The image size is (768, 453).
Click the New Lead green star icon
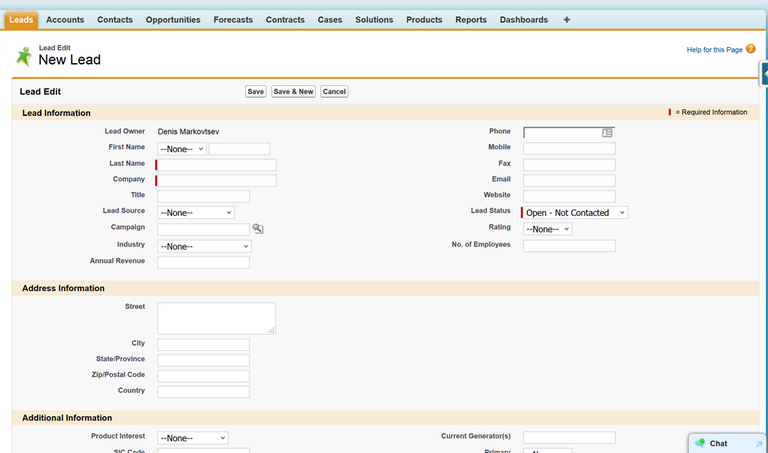(x=24, y=56)
